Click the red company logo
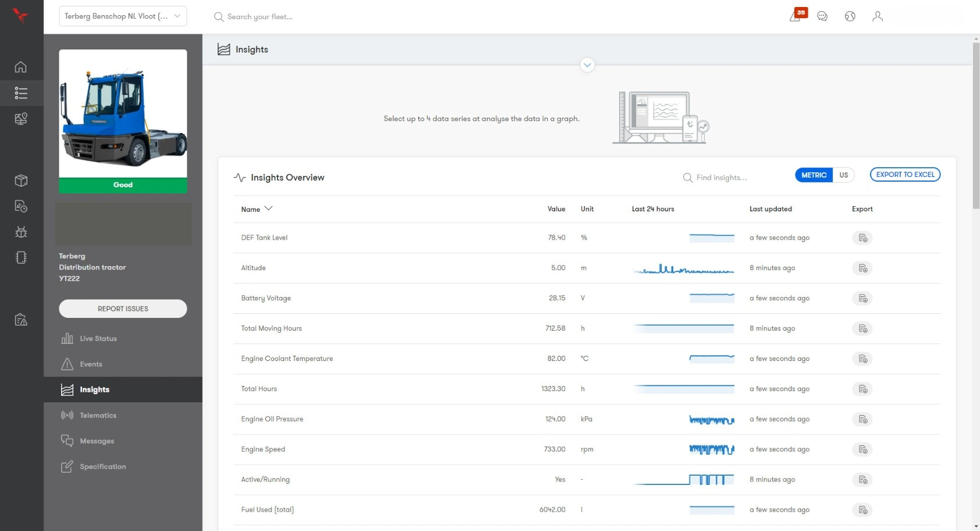 coord(20,15)
